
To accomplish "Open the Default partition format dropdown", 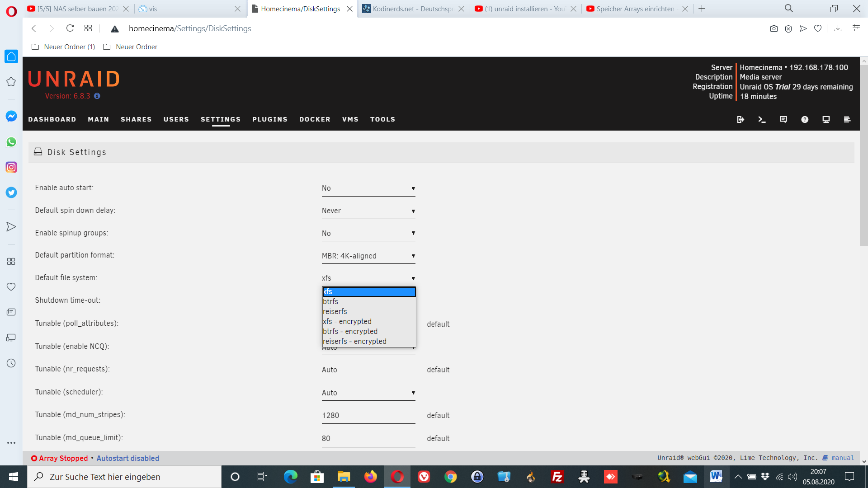I will [368, 256].
